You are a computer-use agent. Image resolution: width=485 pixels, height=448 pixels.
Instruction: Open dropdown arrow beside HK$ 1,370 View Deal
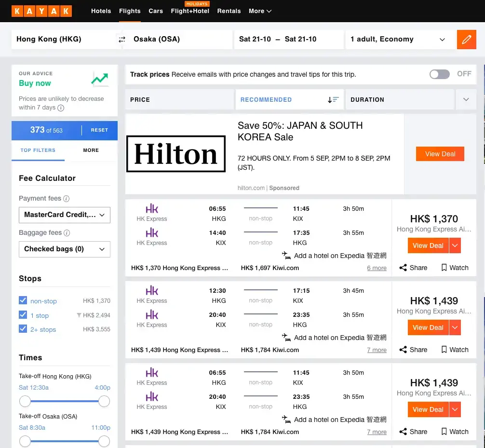455,245
